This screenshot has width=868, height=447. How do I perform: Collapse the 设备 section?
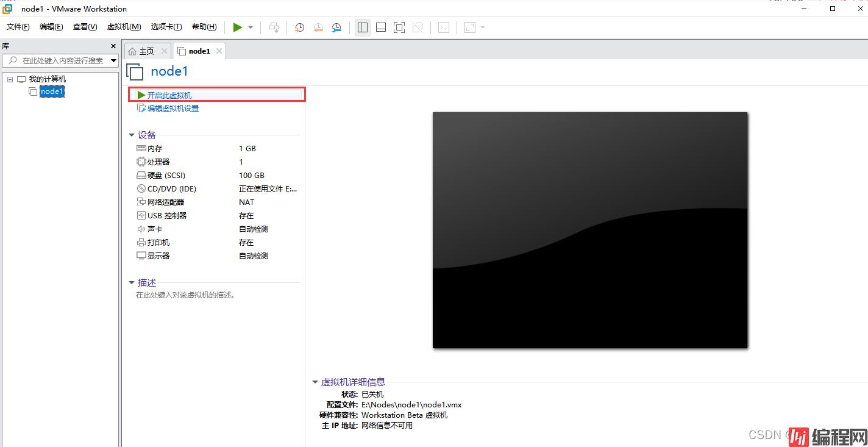[x=132, y=135]
